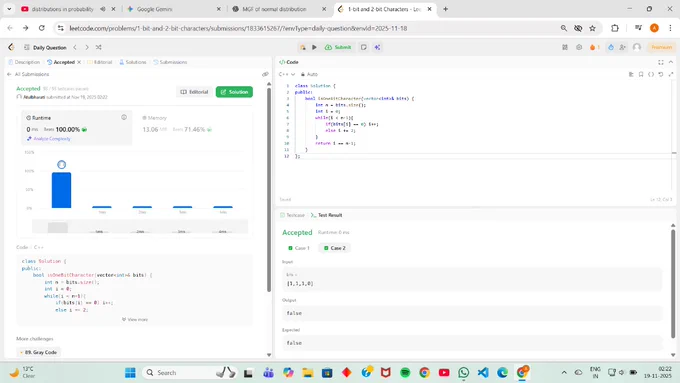680x383 pixels.
Task: Click the green Solution button
Action: 234,92
